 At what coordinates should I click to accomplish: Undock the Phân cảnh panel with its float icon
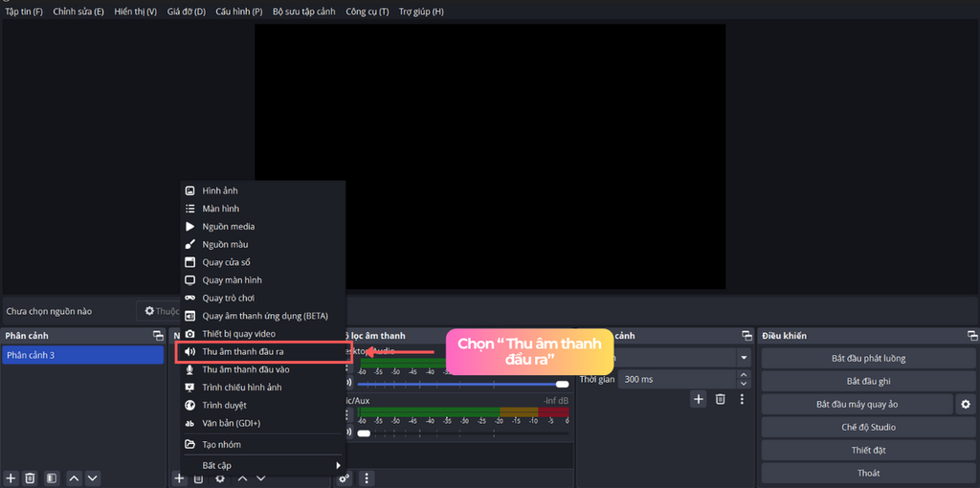tap(158, 336)
